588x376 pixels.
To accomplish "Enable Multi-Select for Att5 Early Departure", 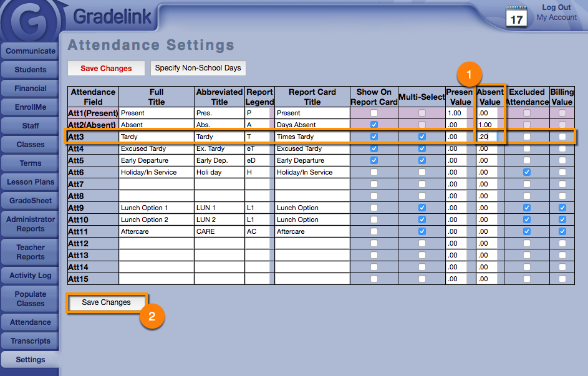I will coord(422,160).
